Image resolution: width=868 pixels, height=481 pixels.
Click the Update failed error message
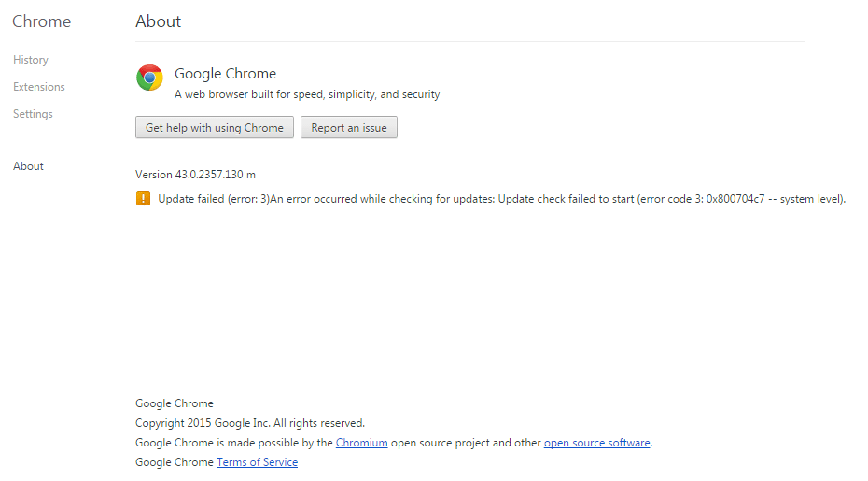click(501, 199)
